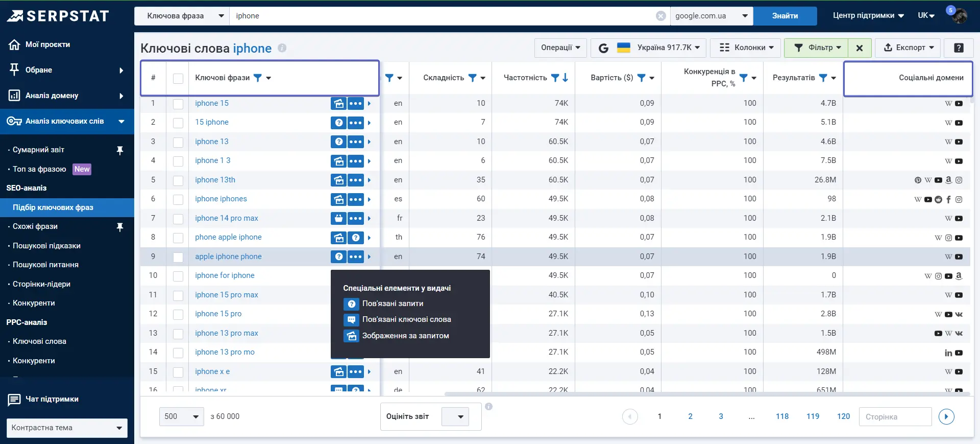This screenshot has width=980, height=444.
Task: Expand the Експорт dropdown
Action: (x=908, y=48)
